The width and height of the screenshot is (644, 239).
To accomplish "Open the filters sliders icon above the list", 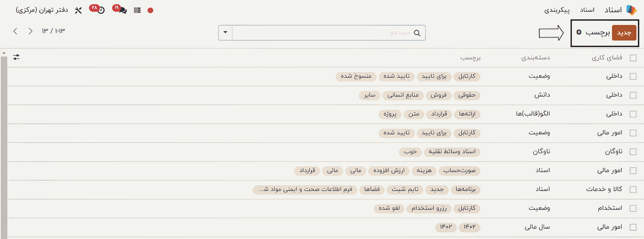I will click(16, 57).
